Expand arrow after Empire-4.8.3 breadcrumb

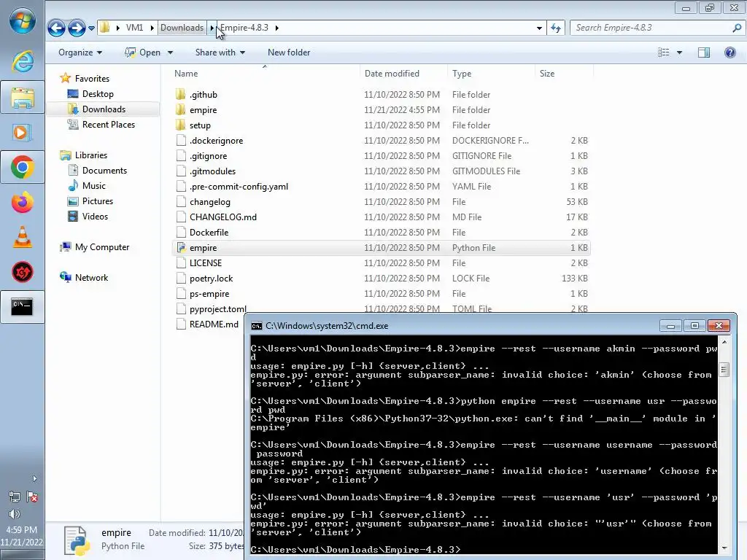[276, 28]
